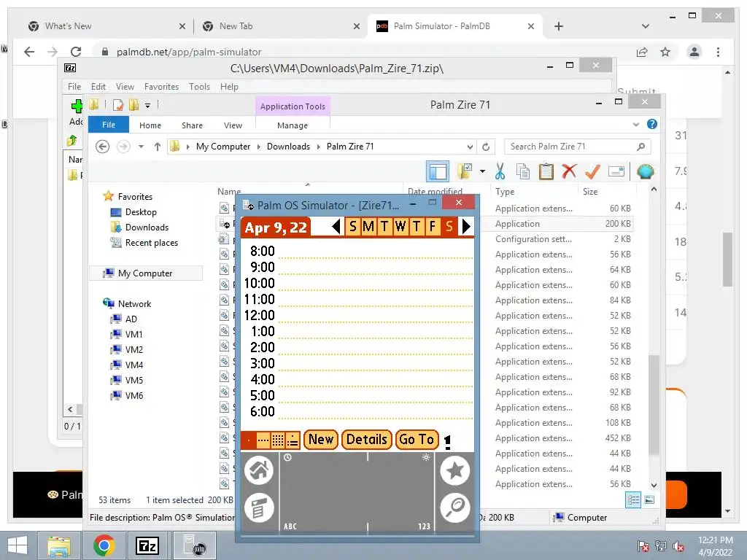Click the Explorer vertical scrollbar thumb
747x560 pixels.
click(x=654, y=405)
